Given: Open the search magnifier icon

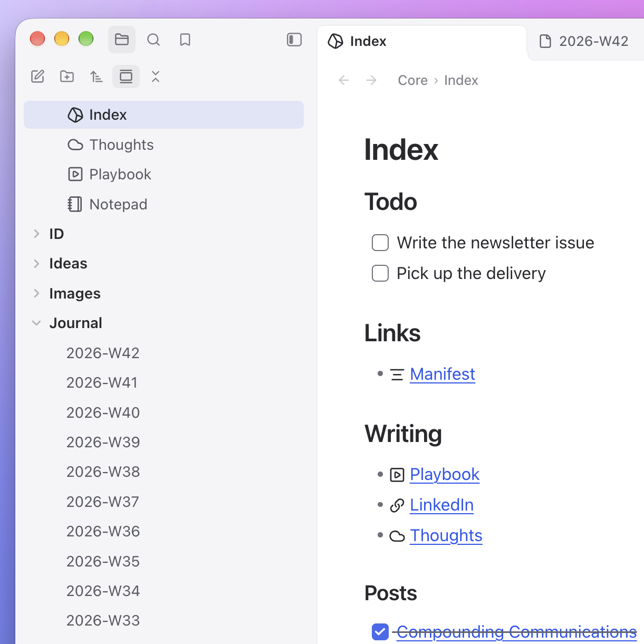Looking at the screenshot, I should click(153, 40).
